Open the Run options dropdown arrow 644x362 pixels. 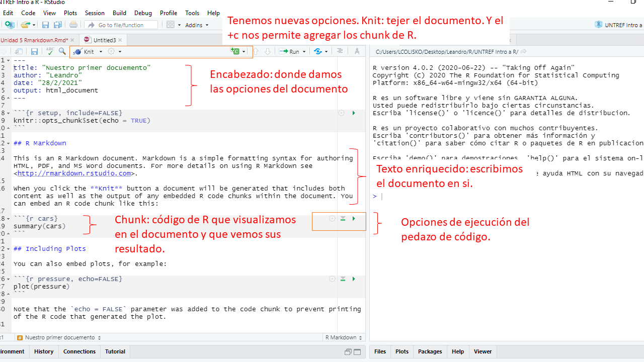tap(304, 52)
